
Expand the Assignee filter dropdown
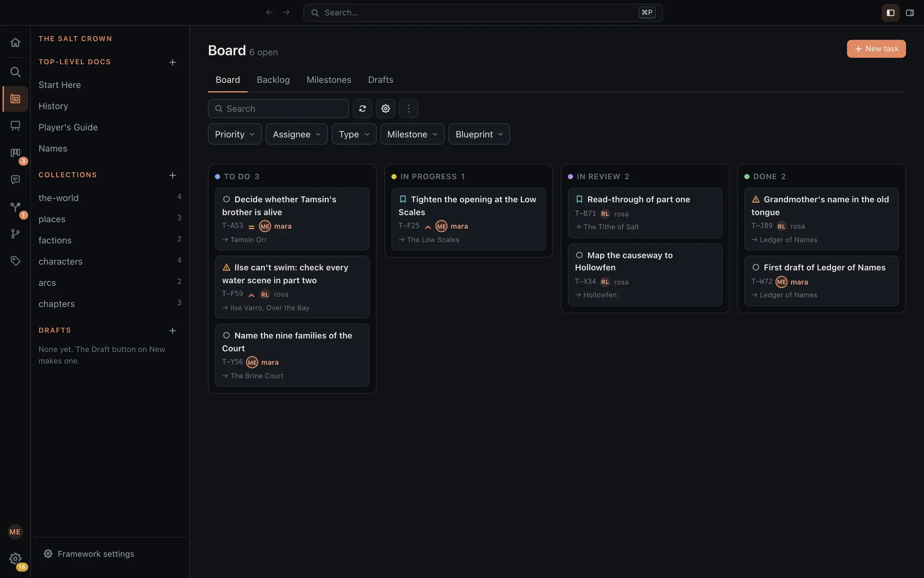click(296, 134)
